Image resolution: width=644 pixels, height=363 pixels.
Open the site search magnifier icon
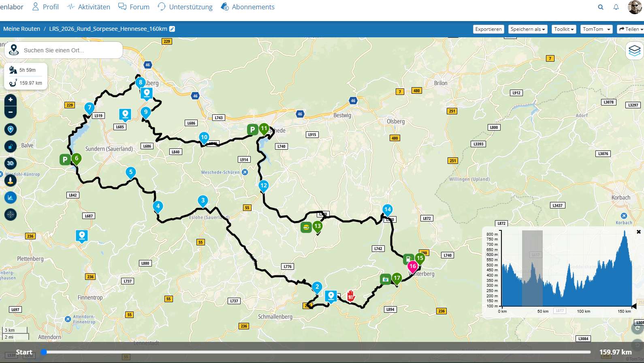(601, 7)
